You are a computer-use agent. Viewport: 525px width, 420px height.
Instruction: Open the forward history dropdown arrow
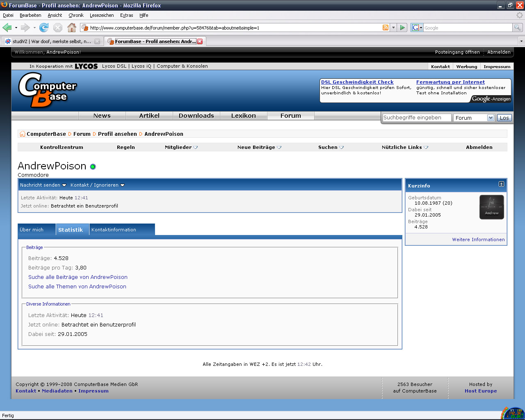tap(34, 27)
